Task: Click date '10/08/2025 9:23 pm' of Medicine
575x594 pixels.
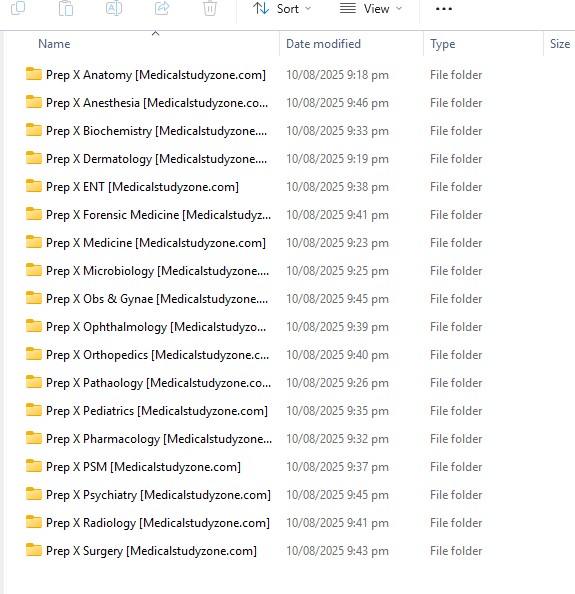Action: 338,243
